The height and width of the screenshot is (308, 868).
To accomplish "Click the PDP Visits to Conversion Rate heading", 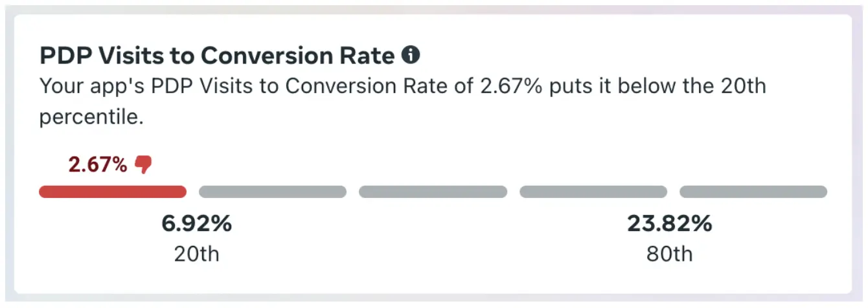I will coord(217,56).
